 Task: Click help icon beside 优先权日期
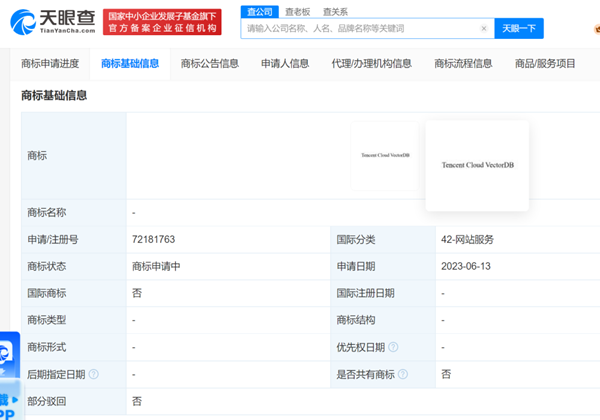pos(393,347)
